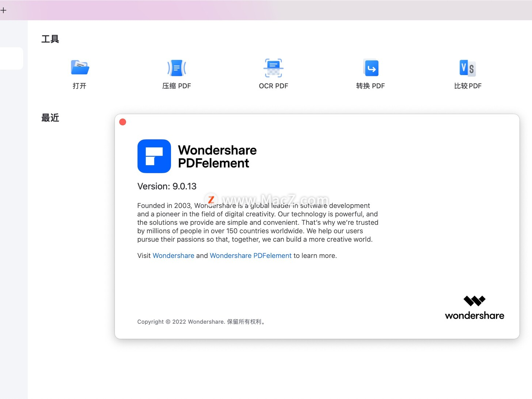
Task: Launch OCR by clicking the OCR PDF icon
Action: tap(273, 68)
